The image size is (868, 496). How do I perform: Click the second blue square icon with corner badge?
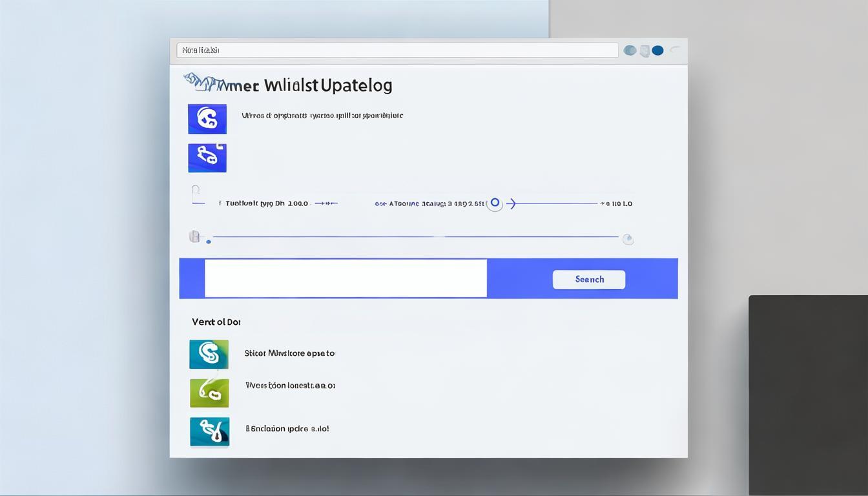tap(207, 158)
